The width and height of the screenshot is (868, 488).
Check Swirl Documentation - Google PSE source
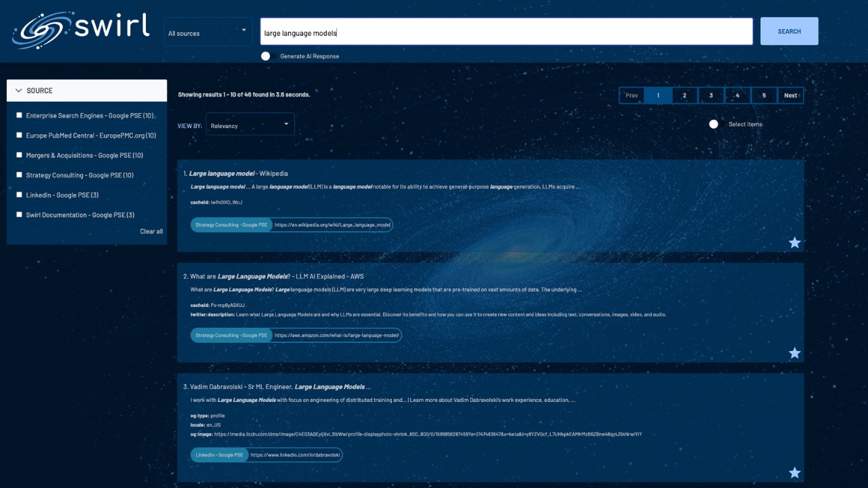20,215
